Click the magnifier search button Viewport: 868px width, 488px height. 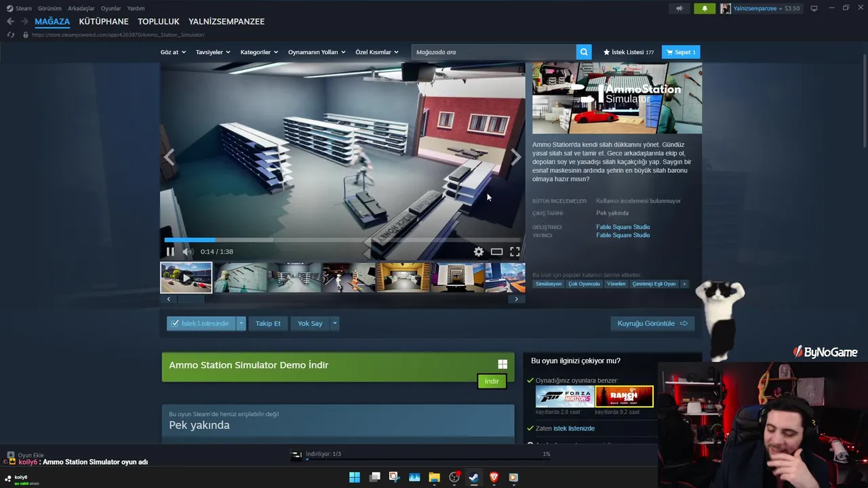coord(584,52)
